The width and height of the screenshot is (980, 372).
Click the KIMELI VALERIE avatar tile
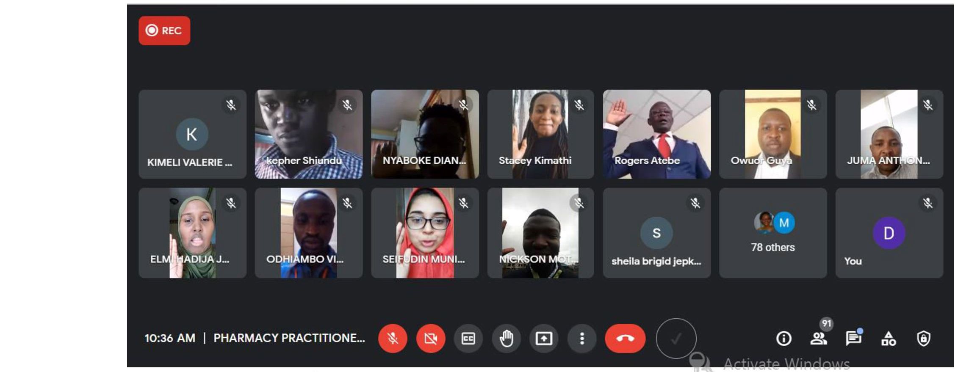pyautogui.click(x=192, y=134)
